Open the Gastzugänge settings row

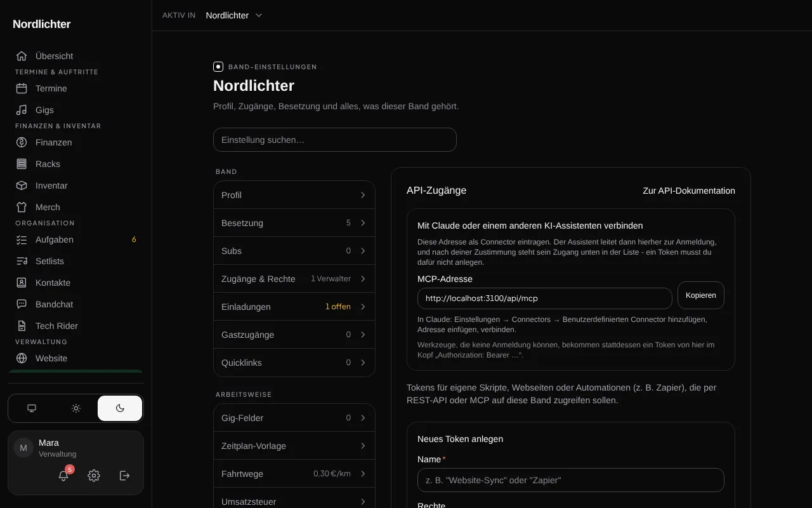click(294, 335)
